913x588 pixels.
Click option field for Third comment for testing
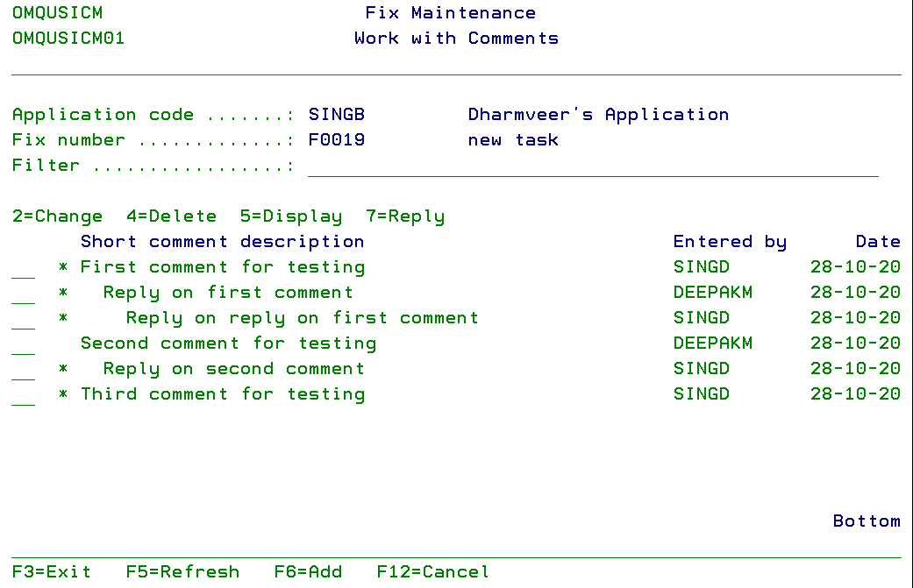pos(23,395)
